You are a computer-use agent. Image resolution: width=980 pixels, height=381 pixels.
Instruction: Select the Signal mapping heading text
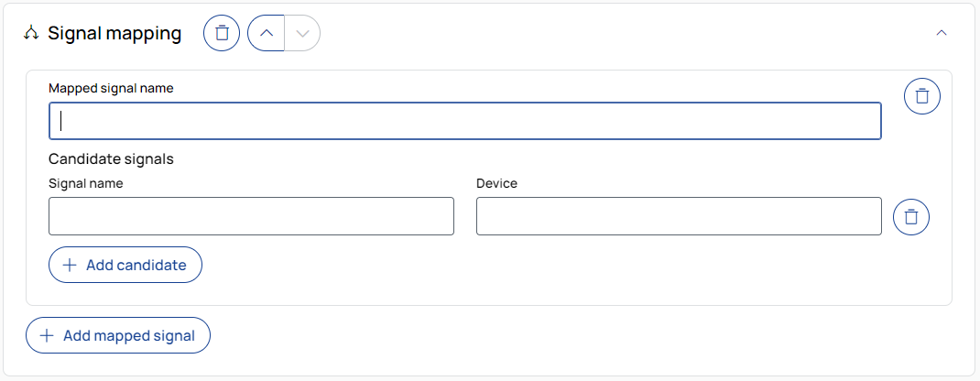[114, 34]
